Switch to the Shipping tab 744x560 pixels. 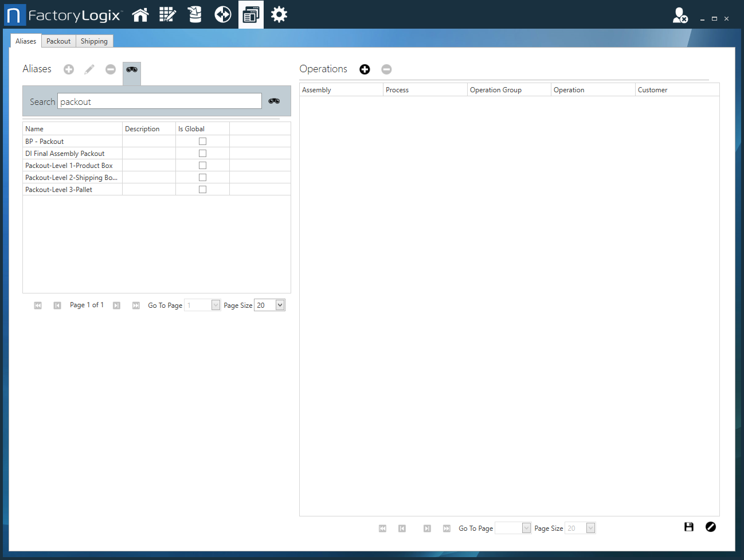point(94,41)
